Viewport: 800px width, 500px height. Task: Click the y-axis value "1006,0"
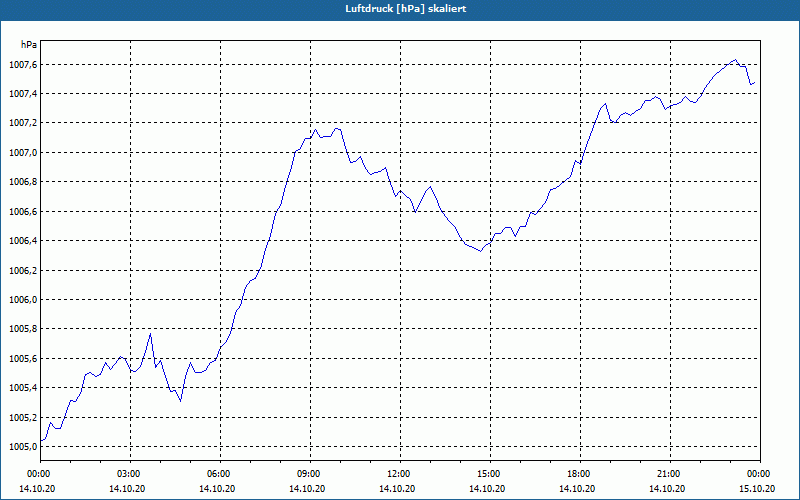pyautogui.click(x=23, y=300)
